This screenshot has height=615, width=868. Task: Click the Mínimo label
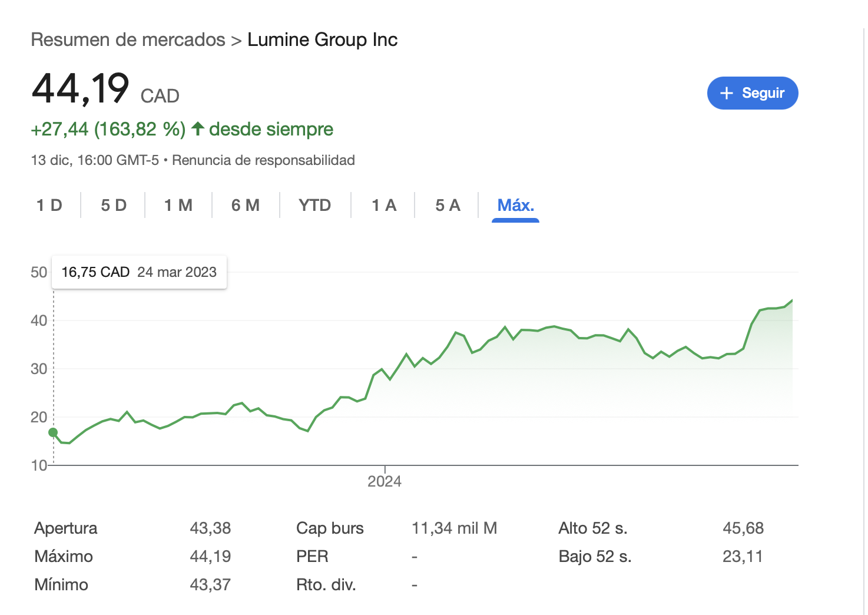[x=61, y=584]
